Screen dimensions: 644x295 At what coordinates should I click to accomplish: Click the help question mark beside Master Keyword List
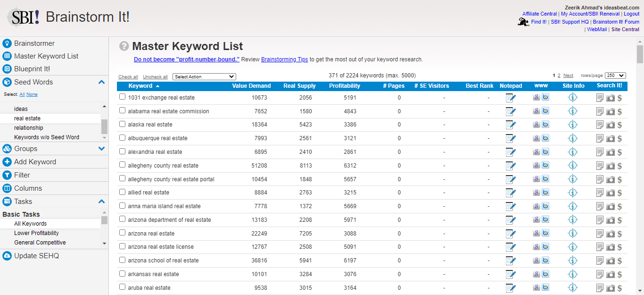124,46
